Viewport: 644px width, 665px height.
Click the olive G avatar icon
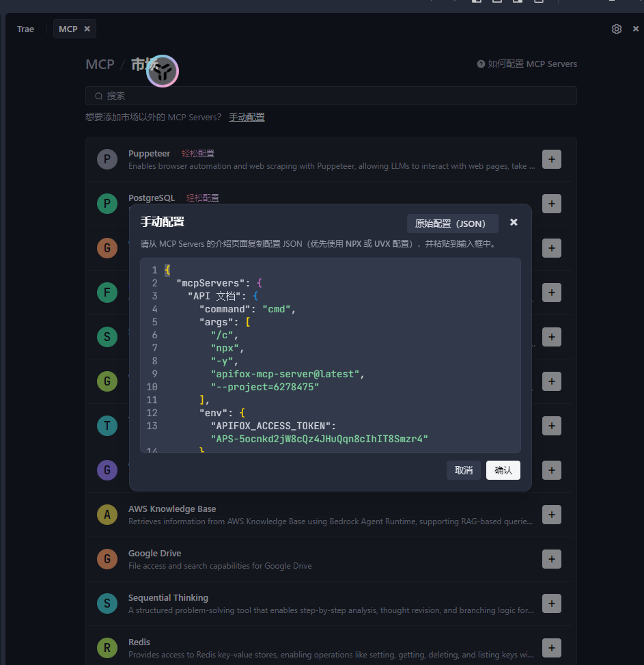[107, 381]
